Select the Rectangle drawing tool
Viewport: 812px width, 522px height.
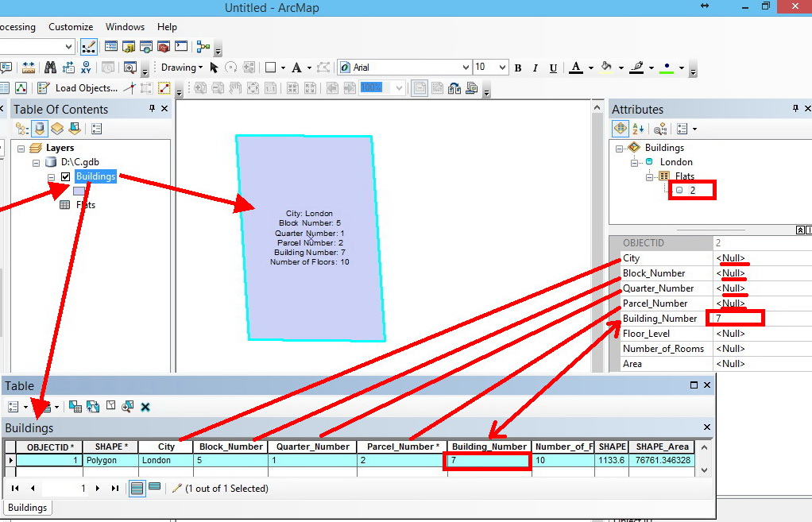[x=270, y=68]
